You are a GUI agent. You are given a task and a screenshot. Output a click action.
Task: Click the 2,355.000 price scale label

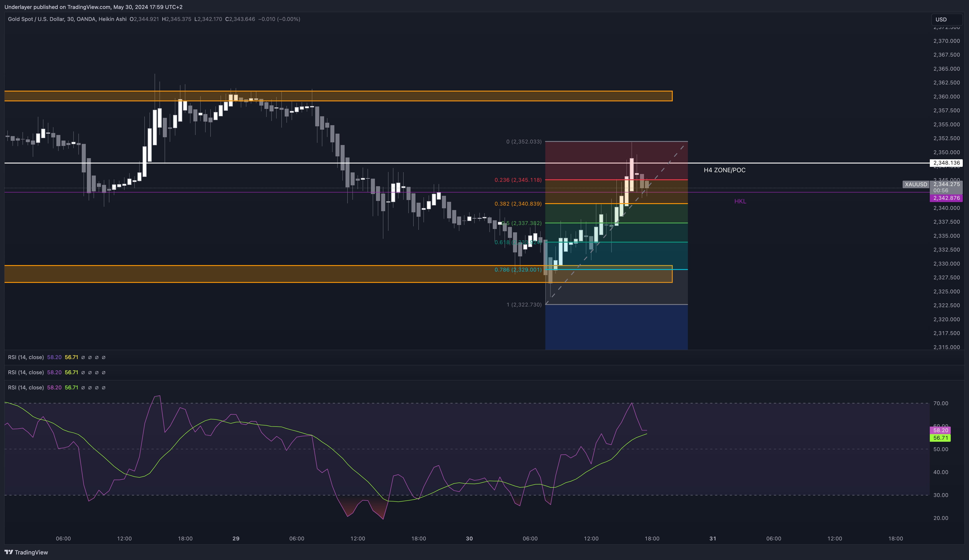click(x=947, y=124)
